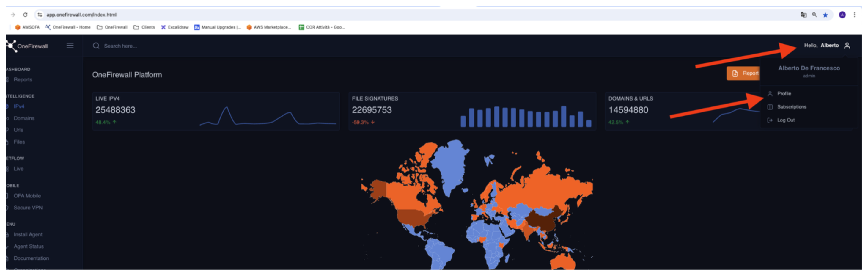Click the File Signatures bar chart
This screenshot has width=868, height=276.
(x=526, y=116)
